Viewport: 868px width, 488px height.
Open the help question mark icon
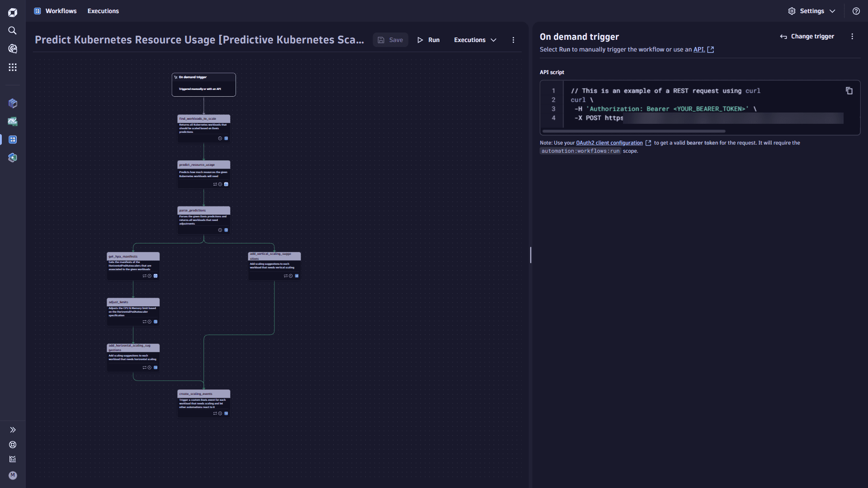pos(856,11)
